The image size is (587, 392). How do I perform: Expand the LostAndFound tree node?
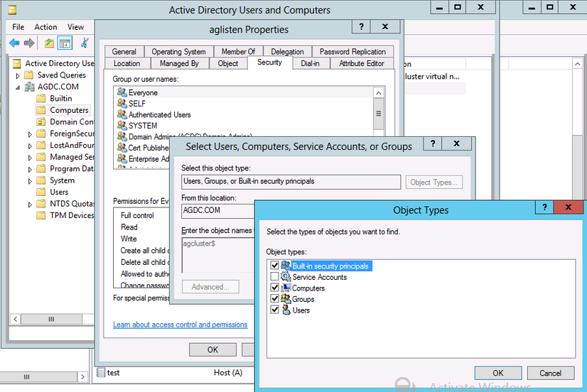click(30, 146)
